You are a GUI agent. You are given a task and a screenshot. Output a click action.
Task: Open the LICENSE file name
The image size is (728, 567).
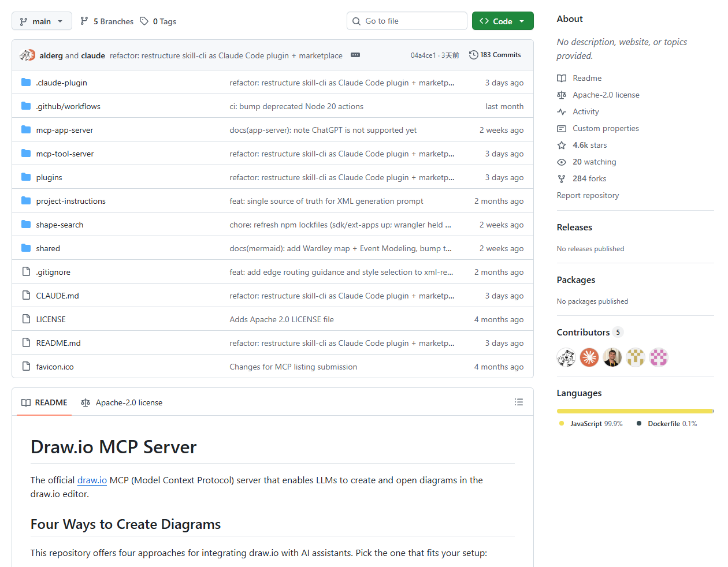coord(51,319)
